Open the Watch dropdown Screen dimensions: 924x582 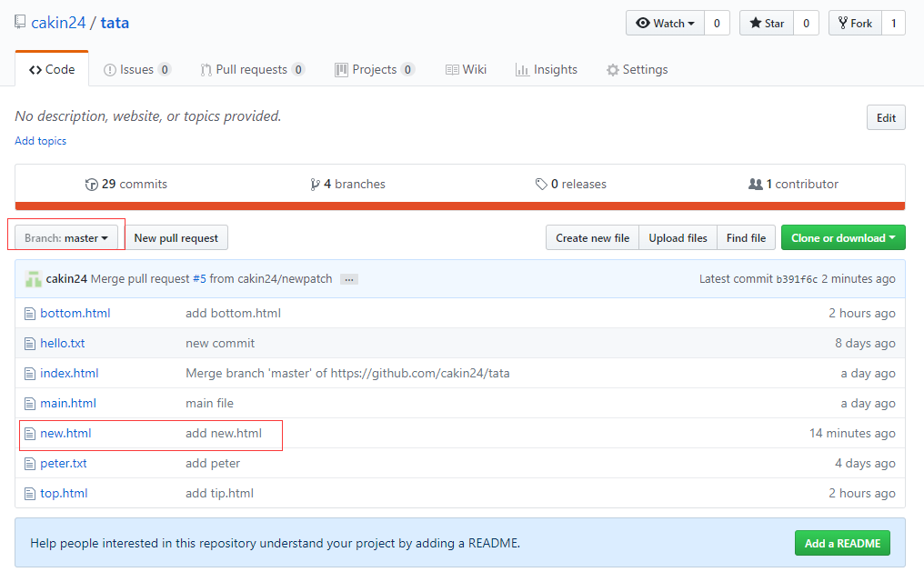click(665, 23)
